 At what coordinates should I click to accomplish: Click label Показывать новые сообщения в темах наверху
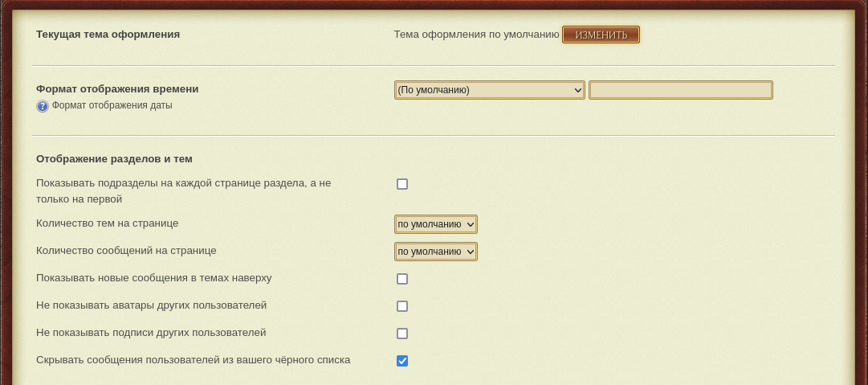(x=154, y=277)
